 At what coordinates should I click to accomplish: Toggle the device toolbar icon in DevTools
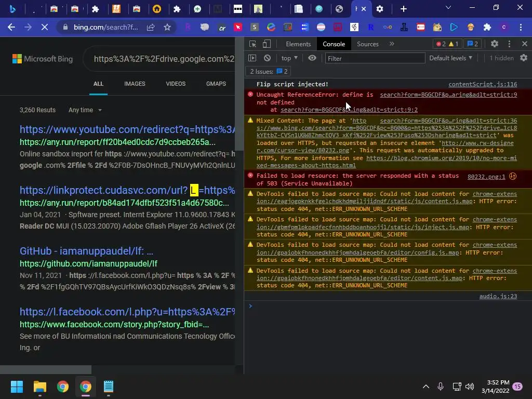coord(267,44)
